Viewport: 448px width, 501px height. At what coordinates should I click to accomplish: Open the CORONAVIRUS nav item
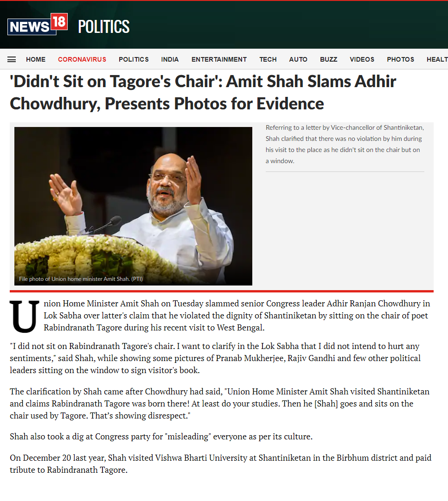pos(82,59)
